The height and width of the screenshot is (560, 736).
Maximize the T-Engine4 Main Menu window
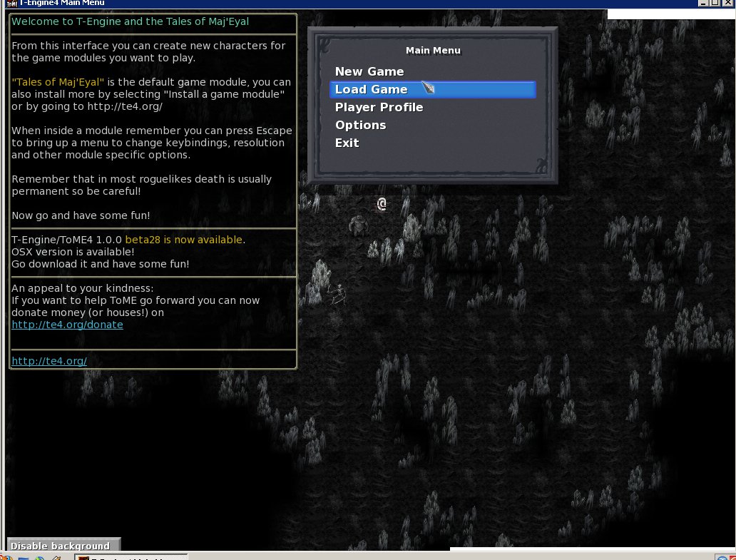click(x=715, y=2)
